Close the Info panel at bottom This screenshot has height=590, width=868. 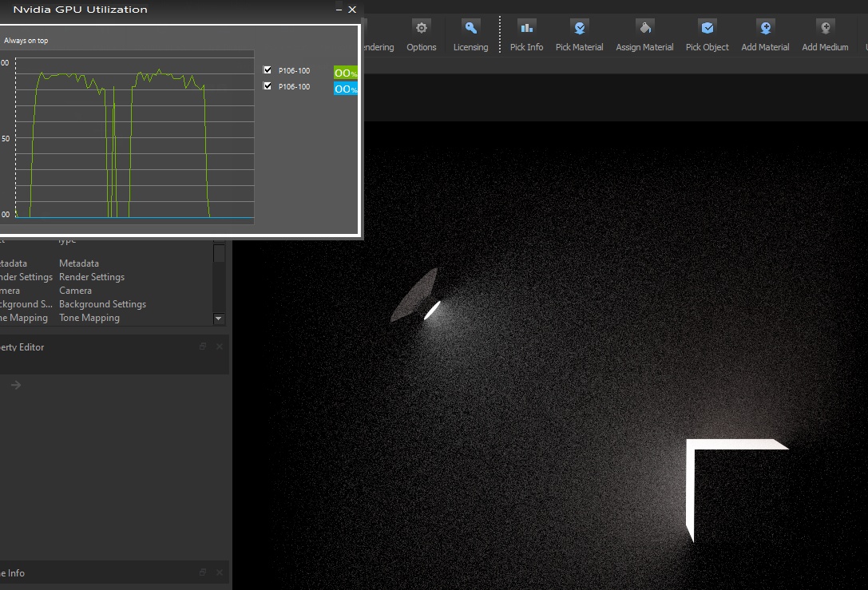[x=220, y=572]
